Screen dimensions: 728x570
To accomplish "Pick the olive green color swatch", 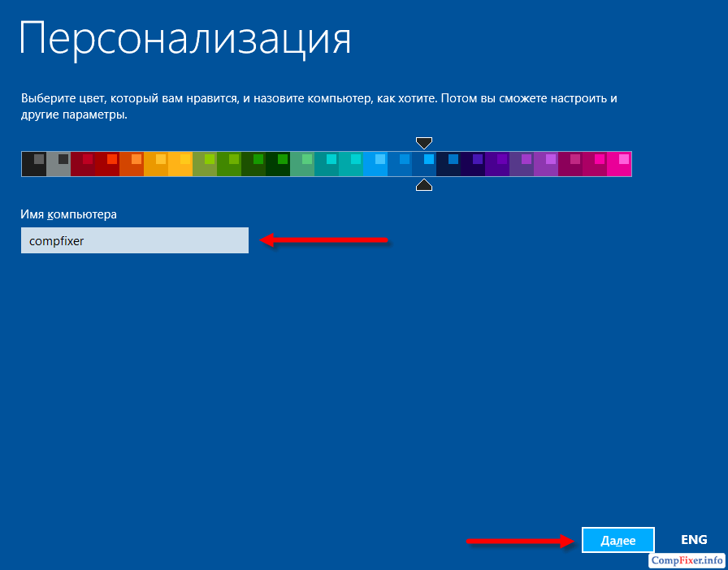I will [205, 164].
